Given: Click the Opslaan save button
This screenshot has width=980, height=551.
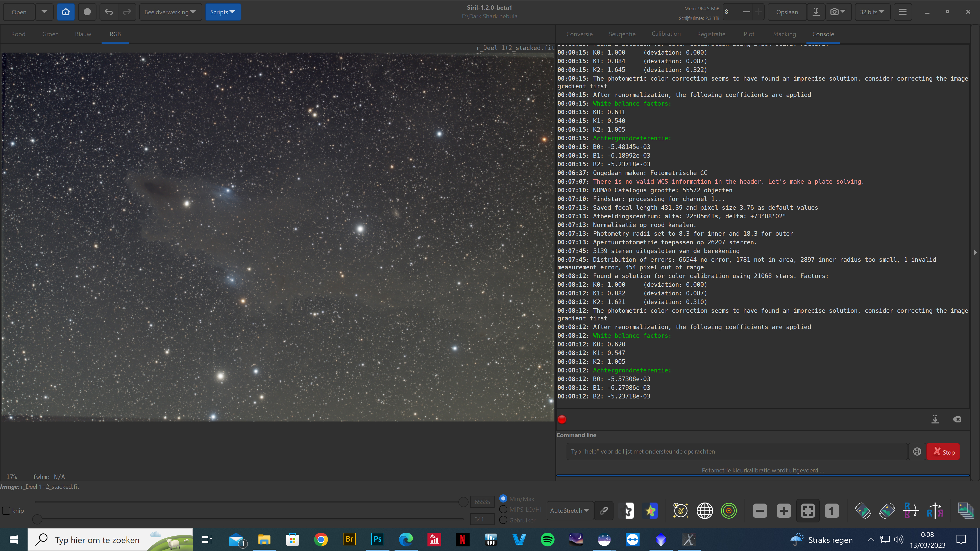Looking at the screenshot, I should 787,12.
